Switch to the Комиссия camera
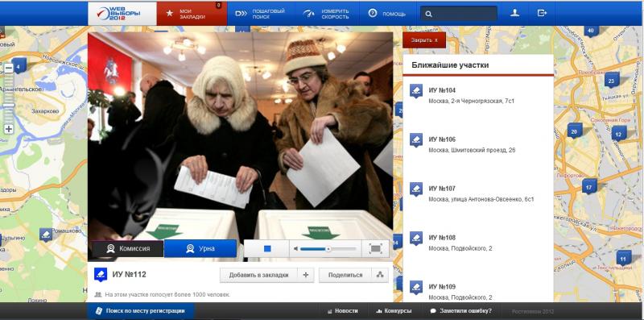This screenshot has height=320, width=644. (x=128, y=248)
